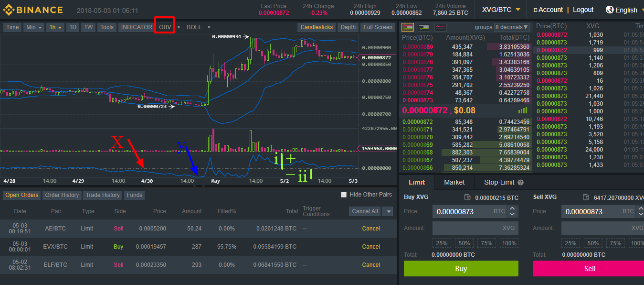Adjust the Sell price stepper arrows

coord(642,211)
